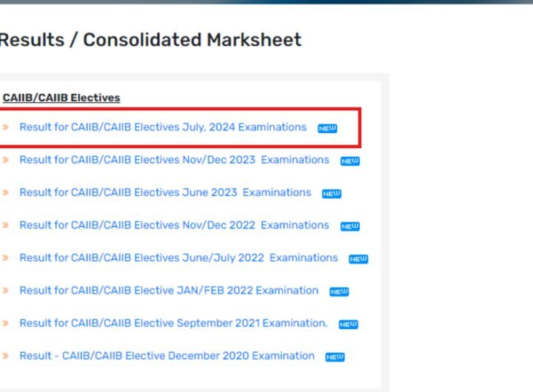Click the NEW badge beside the Nov/Dec 2023 result
533x392 pixels.
coord(350,161)
